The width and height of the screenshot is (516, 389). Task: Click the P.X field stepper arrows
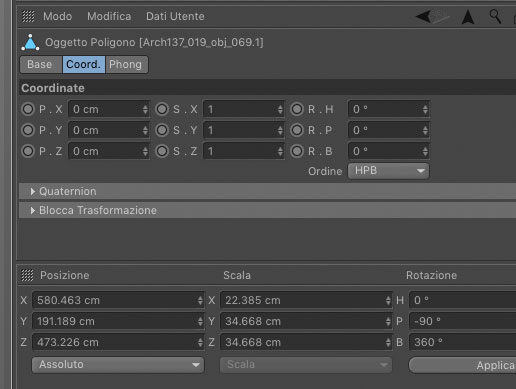pyautogui.click(x=145, y=109)
